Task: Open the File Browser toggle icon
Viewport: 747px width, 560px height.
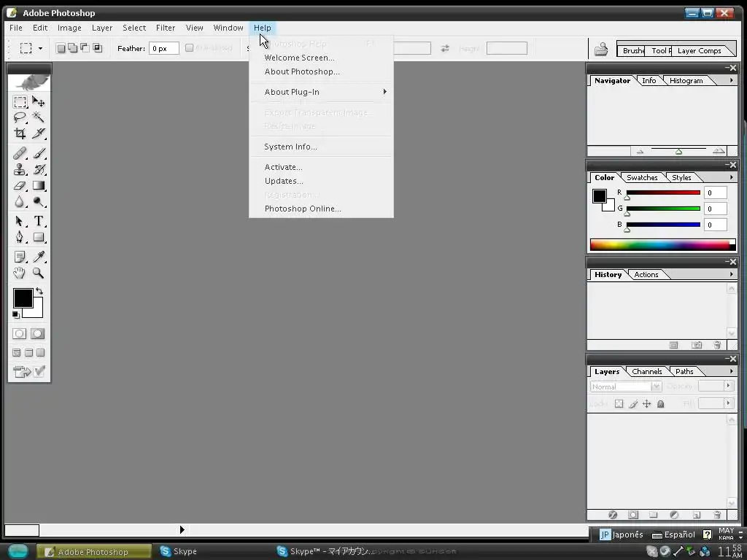Action: (x=601, y=49)
